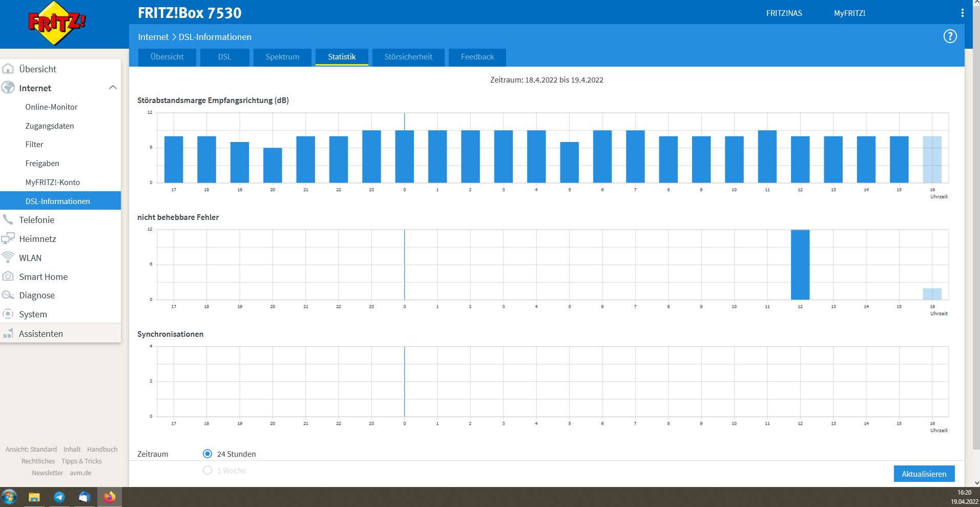The image size is (980, 507).
Task: Click the Aktualisieren button
Action: point(924,474)
